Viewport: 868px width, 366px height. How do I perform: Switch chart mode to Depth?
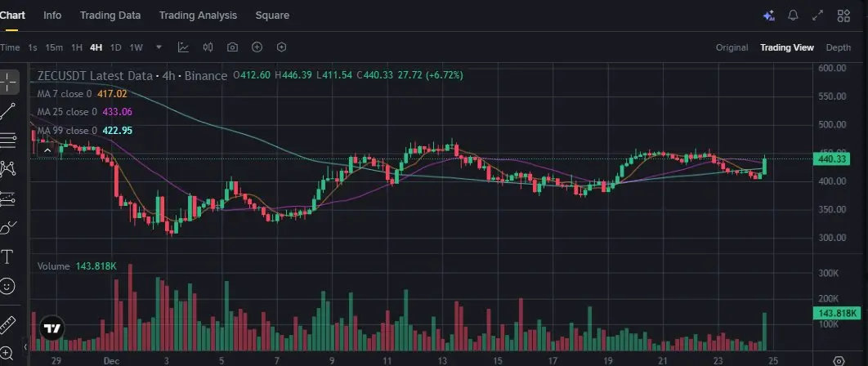click(838, 47)
